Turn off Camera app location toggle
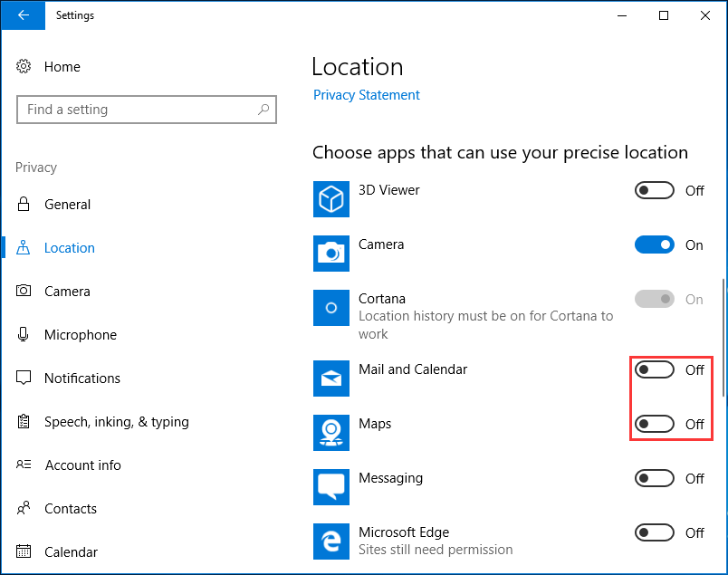Screen dimensions: 728x575 [x=654, y=244]
